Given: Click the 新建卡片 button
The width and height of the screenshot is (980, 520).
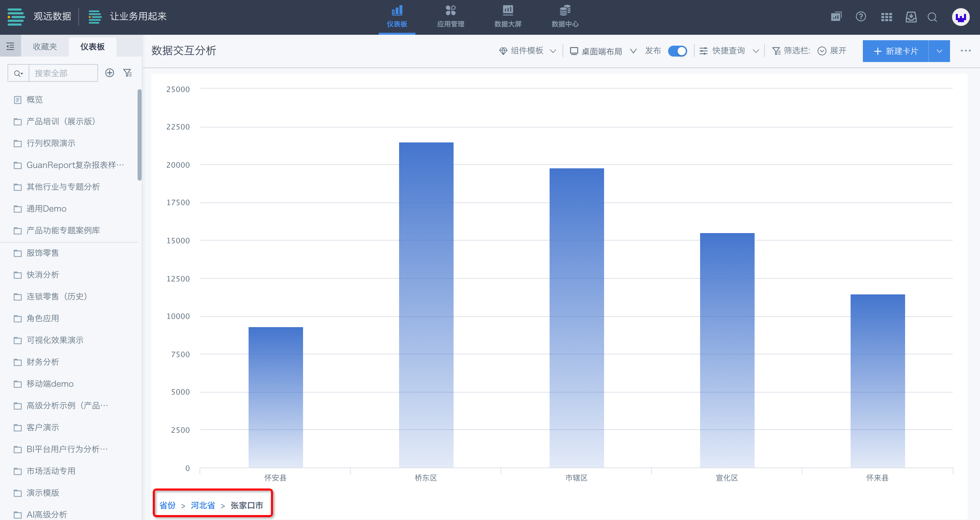Looking at the screenshot, I should pos(896,51).
